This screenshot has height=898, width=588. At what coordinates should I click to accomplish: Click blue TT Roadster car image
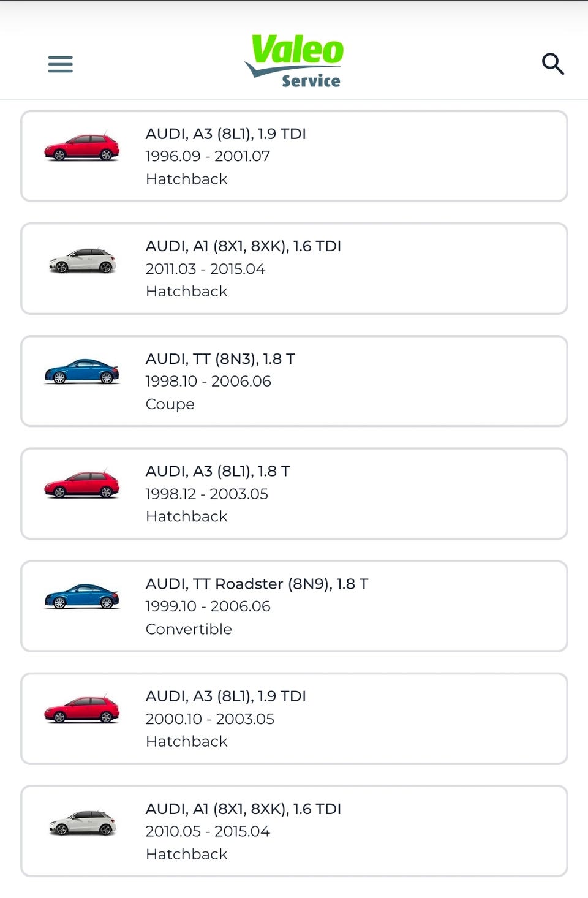pos(82,597)
